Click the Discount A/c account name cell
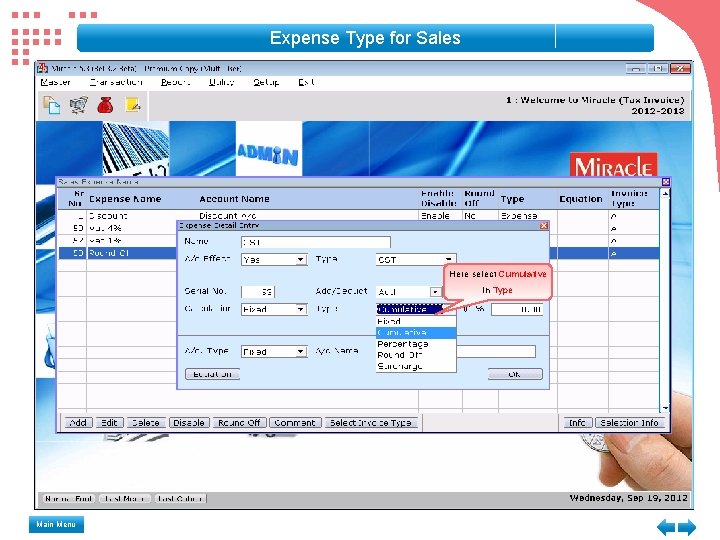The image size is (720, 540). pos(227,216)
